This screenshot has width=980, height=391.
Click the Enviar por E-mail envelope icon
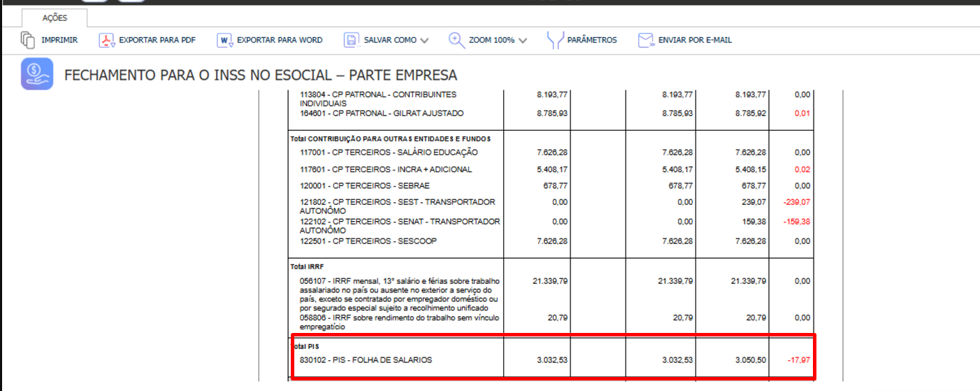point(645,41)
